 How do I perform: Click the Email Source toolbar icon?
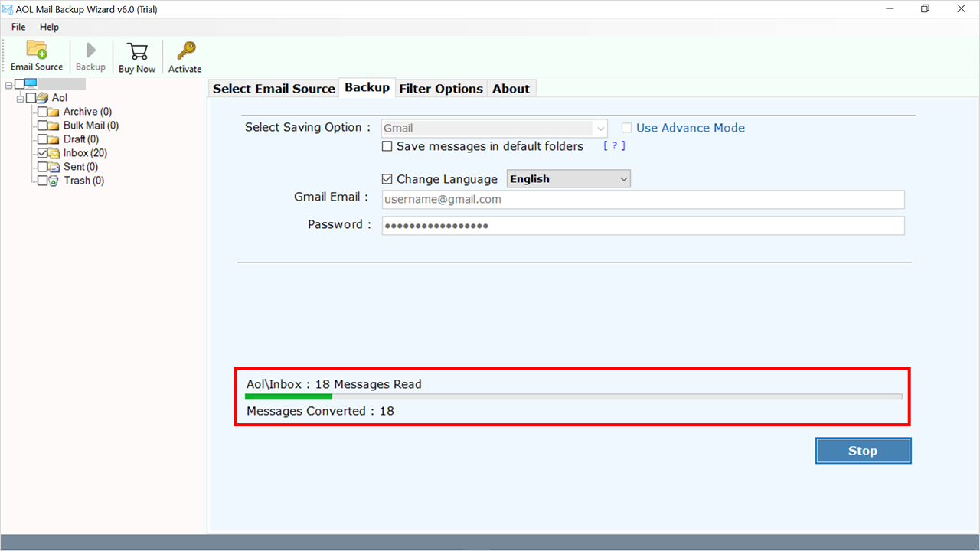37,50
